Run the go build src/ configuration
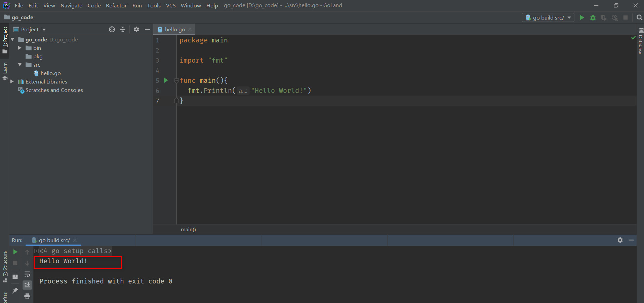644x303 pixels. 582,18
